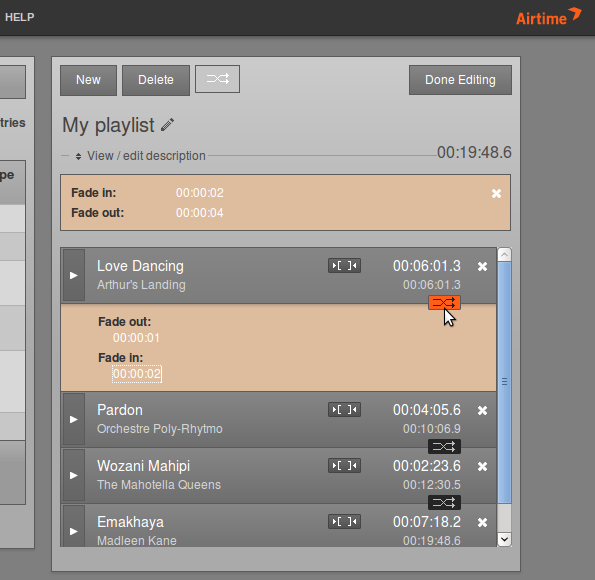Play the Wozani Mahipi track
This screenshot has height=580, width=595.
tap(74, 475)
